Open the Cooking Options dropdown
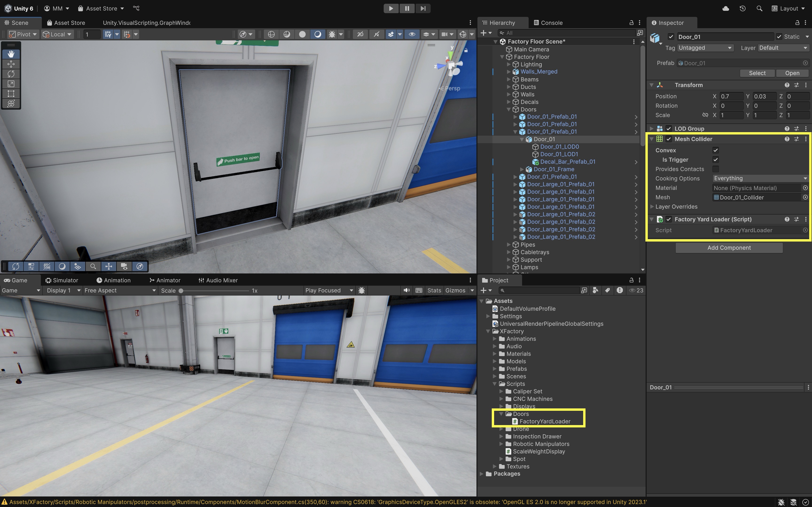 (x=760, y=178)
